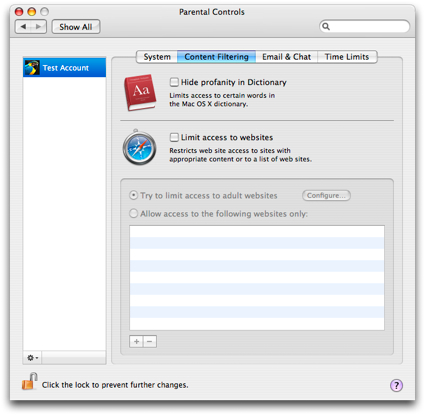425x415 pixels.
Task: Click the Show All button
Action: [76, 27]
